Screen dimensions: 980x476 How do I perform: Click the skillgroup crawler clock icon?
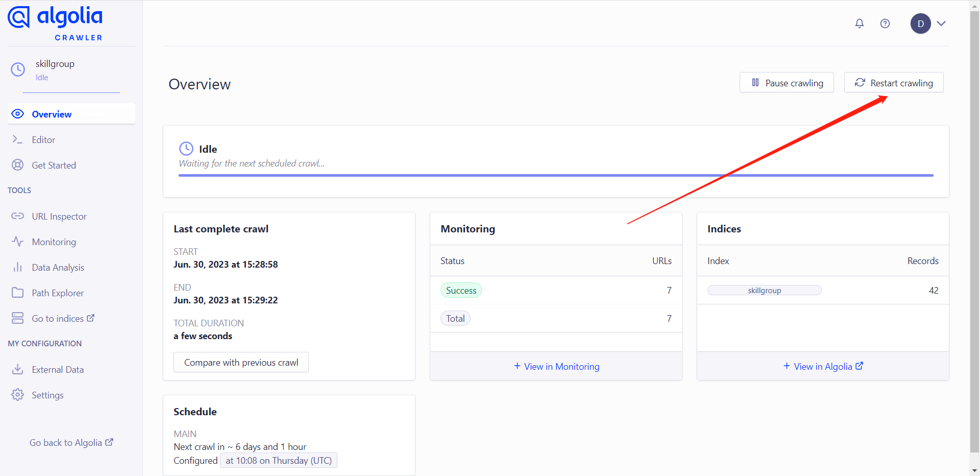[x=18, y=69]
